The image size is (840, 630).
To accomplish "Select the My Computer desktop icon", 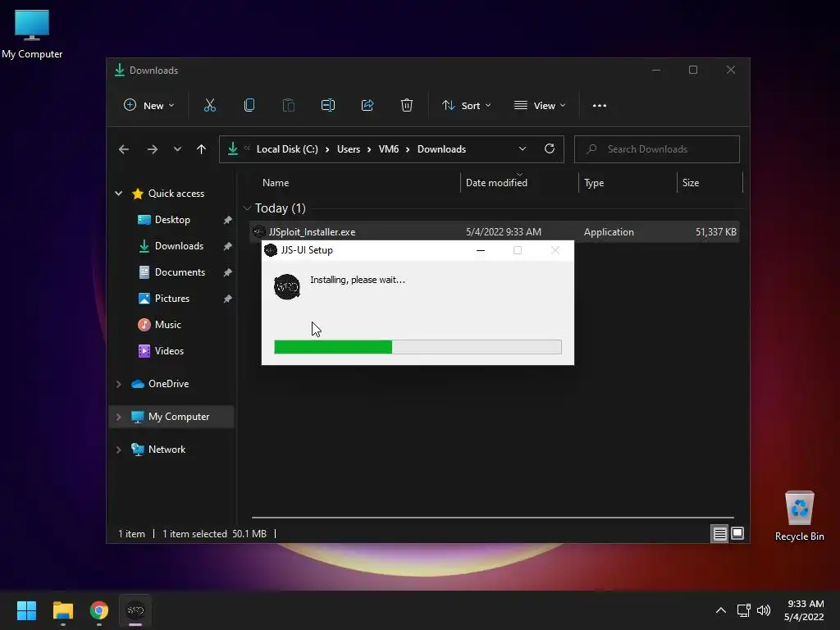I will (x=32, y=33).
